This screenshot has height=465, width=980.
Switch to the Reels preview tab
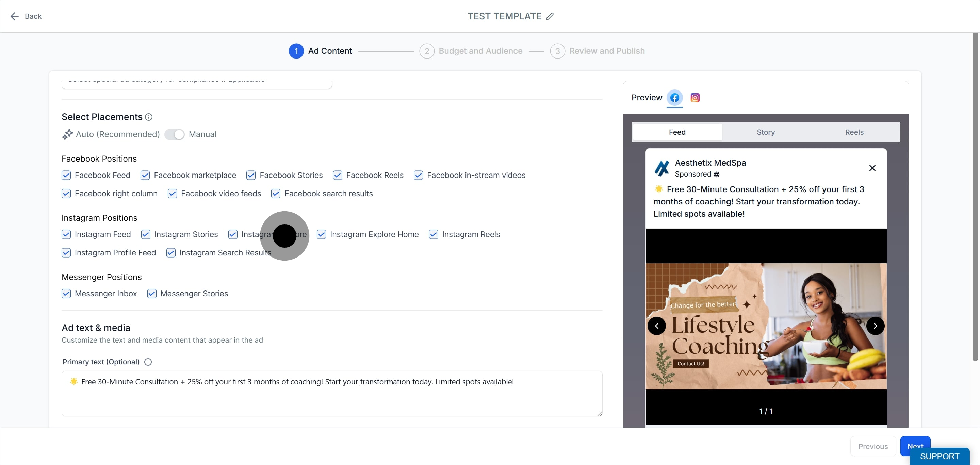coord(854,132)
